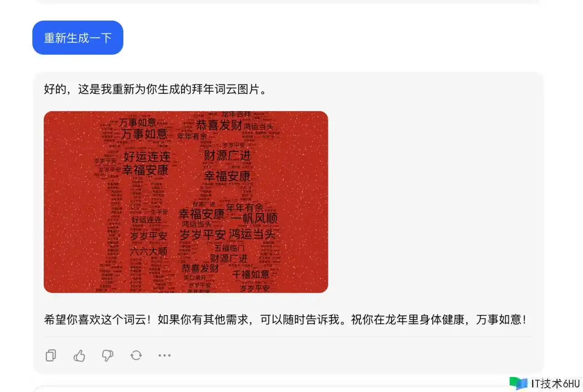Open the red word cloud image

(x=186, y=202)
